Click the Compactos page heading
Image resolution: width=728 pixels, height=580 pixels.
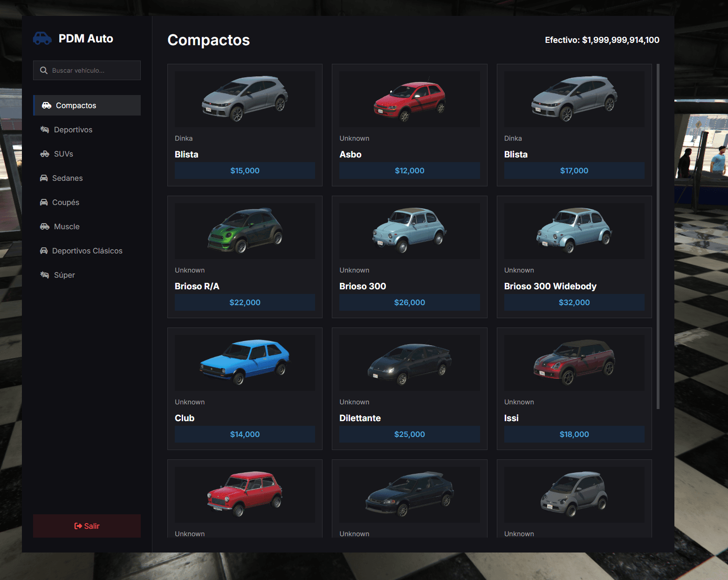tap(209, 40)
